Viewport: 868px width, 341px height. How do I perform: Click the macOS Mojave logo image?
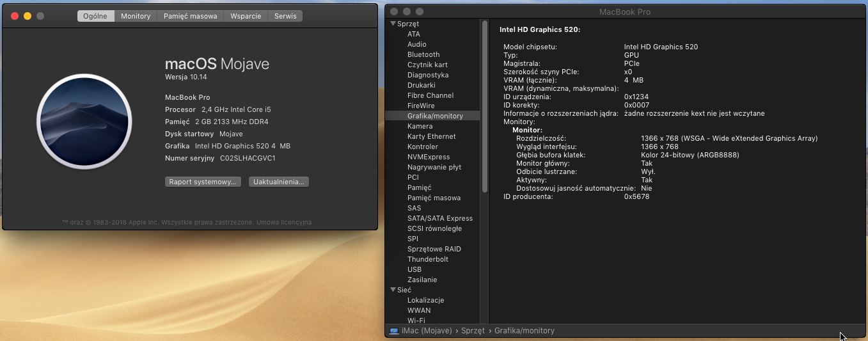pyautogui.click(x=84, y=120)
